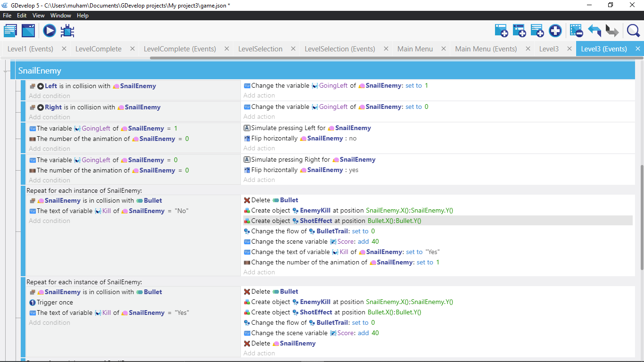Viewport: 644px width, 362px height.
Task: Open the Window menu
Action: [61, 16]
